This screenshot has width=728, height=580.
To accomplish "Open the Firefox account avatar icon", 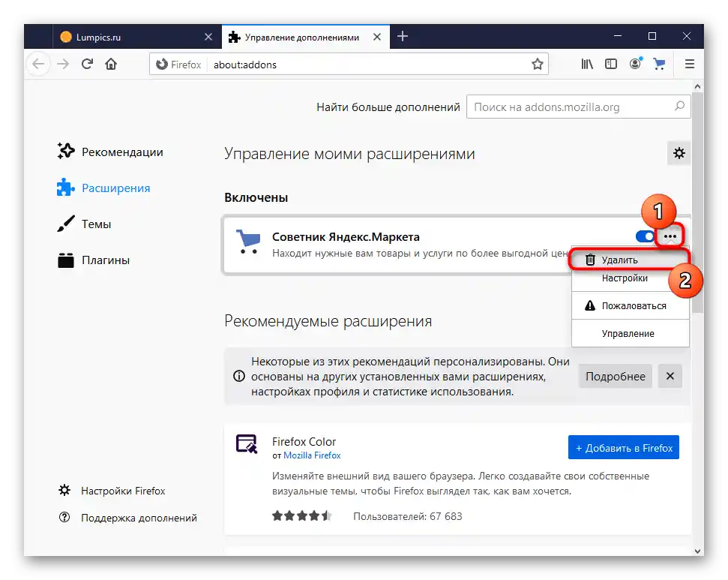I will [x=635, y=63].
